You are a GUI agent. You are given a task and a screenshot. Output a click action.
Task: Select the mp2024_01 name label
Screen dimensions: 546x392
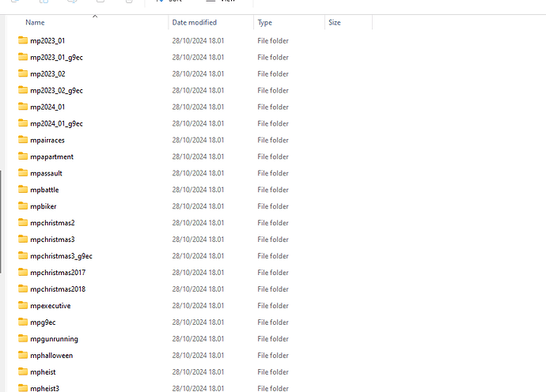pyautogui.click(x=47, y=107)
